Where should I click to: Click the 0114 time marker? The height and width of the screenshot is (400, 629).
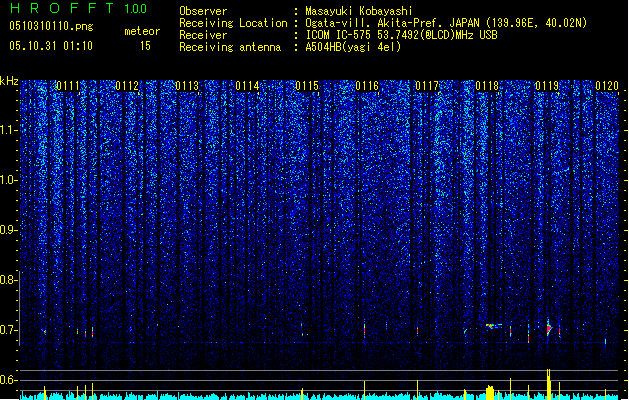(247, 86)
